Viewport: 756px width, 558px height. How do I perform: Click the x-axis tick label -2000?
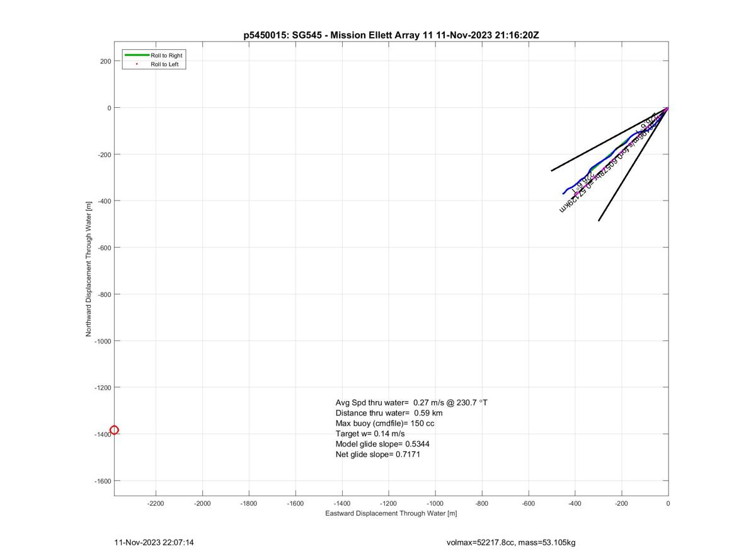tap(202, 504)
